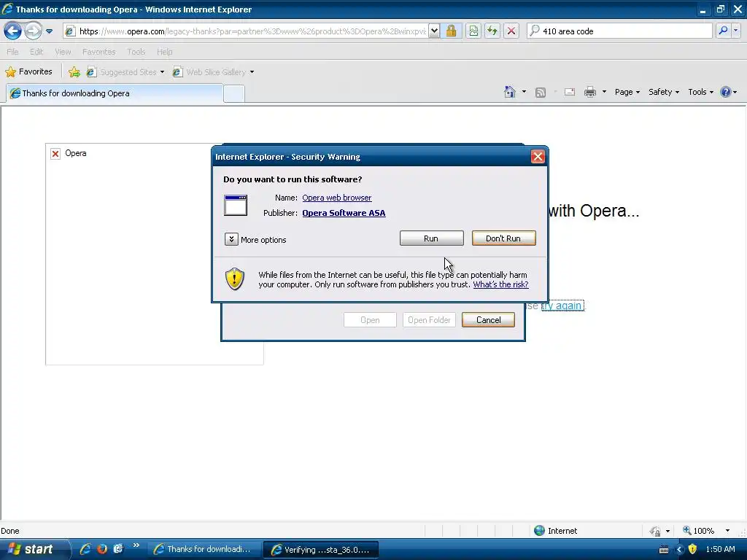Click the RSS feeds icon
Image resolution: width=747 pixels, height=560 pixels.
(541, 93)
